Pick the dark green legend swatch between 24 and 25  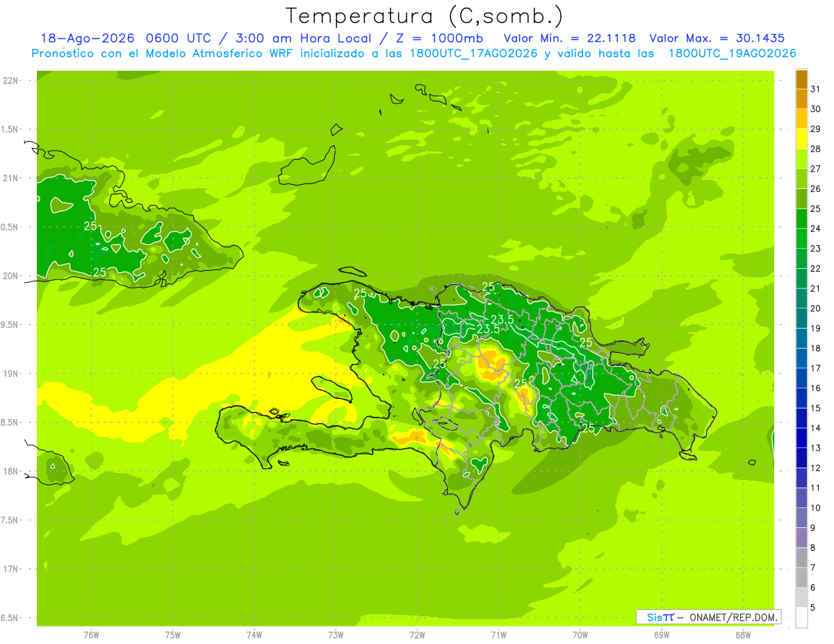pos(801,218)
